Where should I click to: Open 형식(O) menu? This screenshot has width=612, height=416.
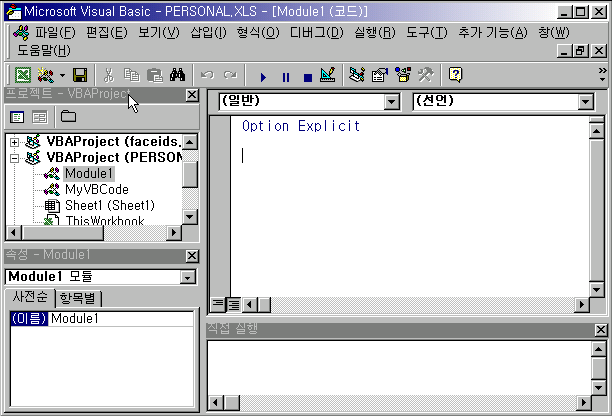click(x=258, y=32)
